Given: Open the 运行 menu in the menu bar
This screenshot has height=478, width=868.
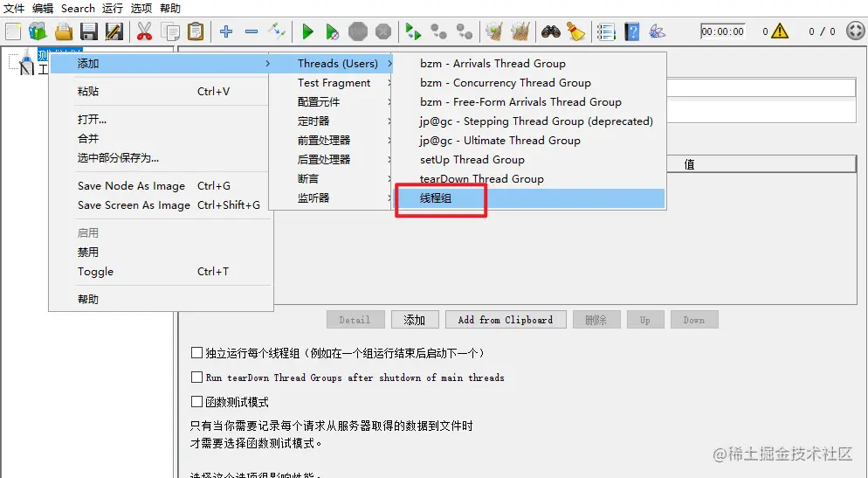Looking at the screenshot, I should [x=113, y=9].
